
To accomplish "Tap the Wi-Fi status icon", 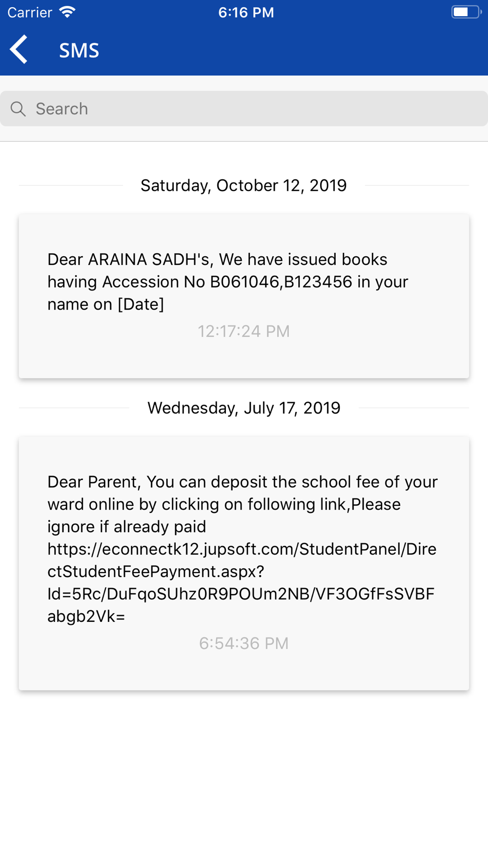I will pos(67,12).
